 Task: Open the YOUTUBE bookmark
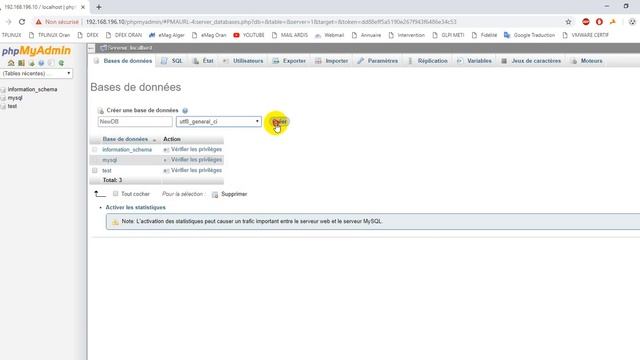249,35
